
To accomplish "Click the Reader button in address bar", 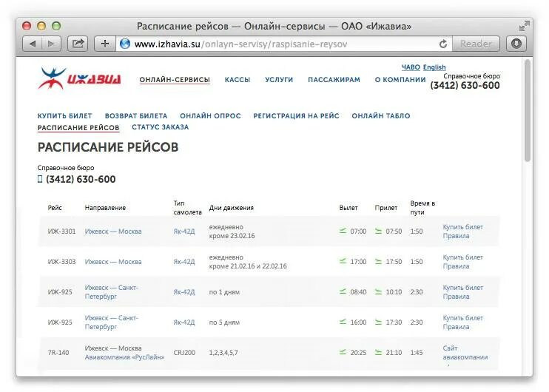I will 476,44.
